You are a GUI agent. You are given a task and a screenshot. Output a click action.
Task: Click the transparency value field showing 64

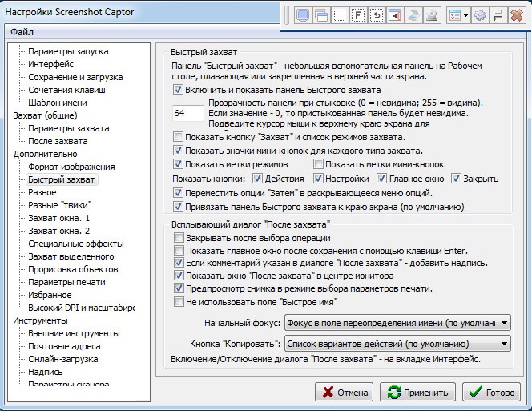click(188, 113)
